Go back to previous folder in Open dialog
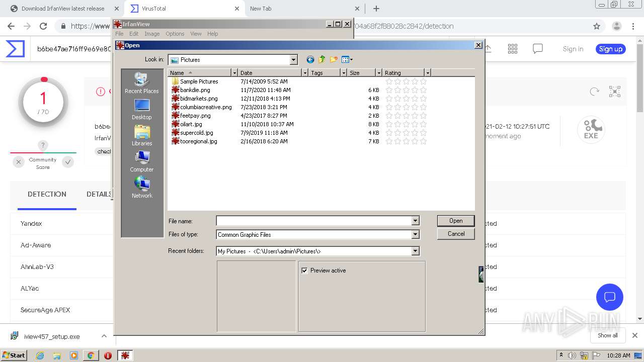The width and height of the screenshot is (644, 362). [x=310, y=60]
